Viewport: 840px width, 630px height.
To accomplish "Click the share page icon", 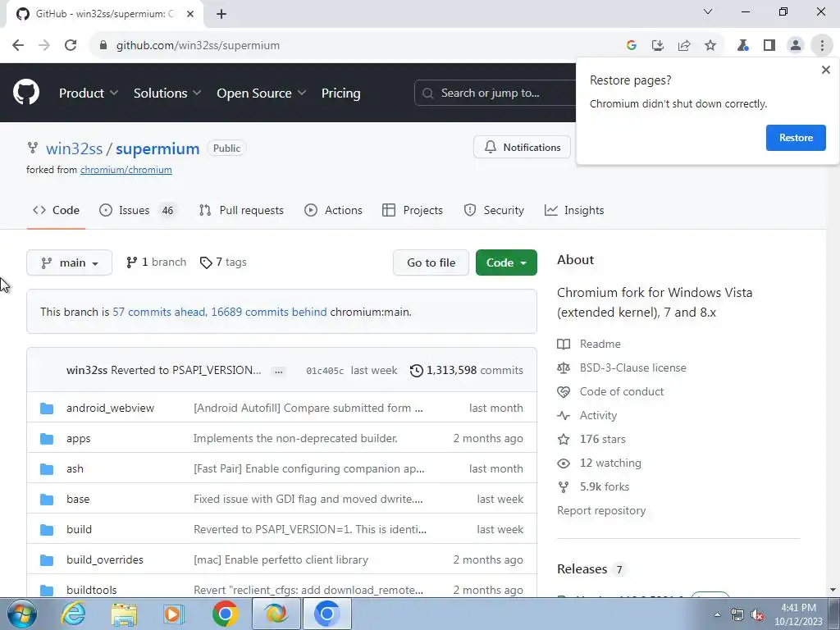I will (684, 46).
